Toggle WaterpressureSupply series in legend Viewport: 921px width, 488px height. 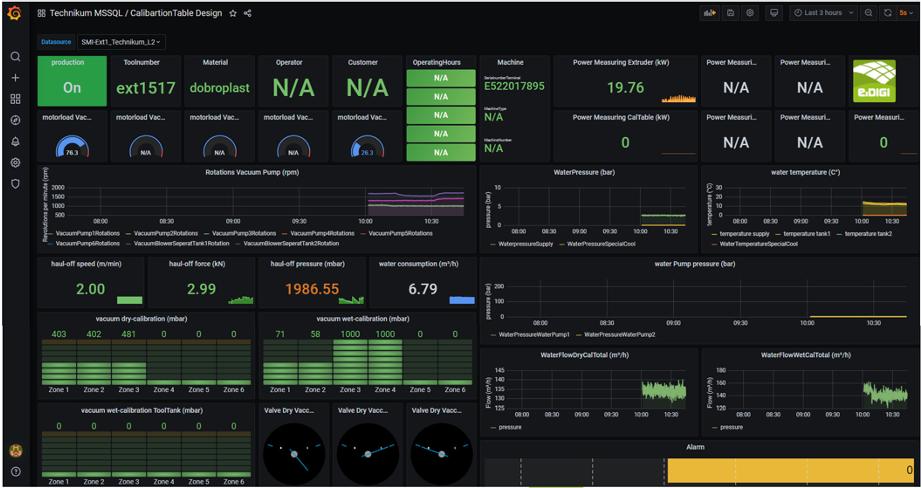click(524, 244)
